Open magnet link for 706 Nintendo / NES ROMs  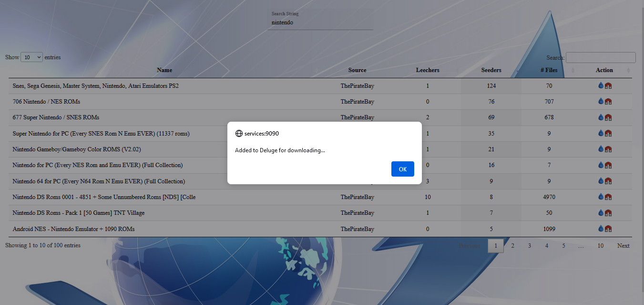point(608,102)
